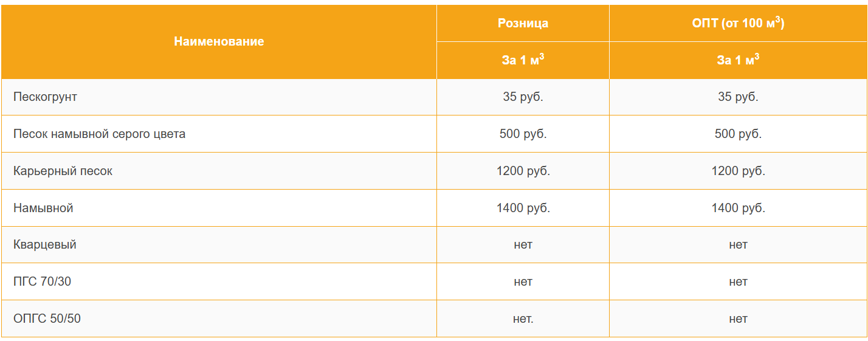Click retail price 35 руб. for Пескогрунт
This screenshot has width=868, height=341.
pyautogui.click(x=523, y=97)
